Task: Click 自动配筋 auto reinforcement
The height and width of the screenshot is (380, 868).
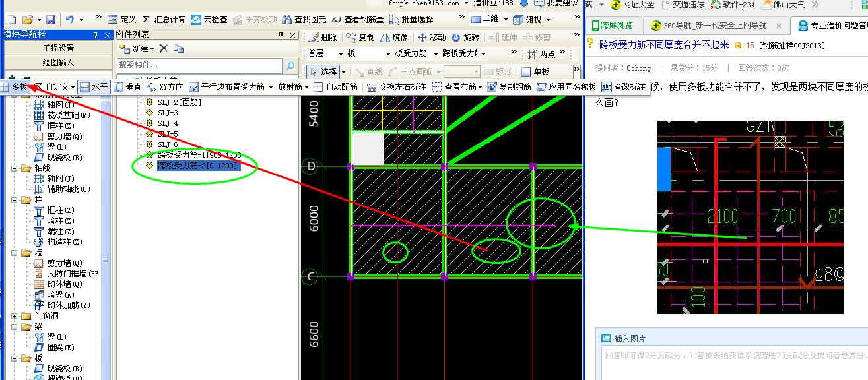Action: (335, 86)
